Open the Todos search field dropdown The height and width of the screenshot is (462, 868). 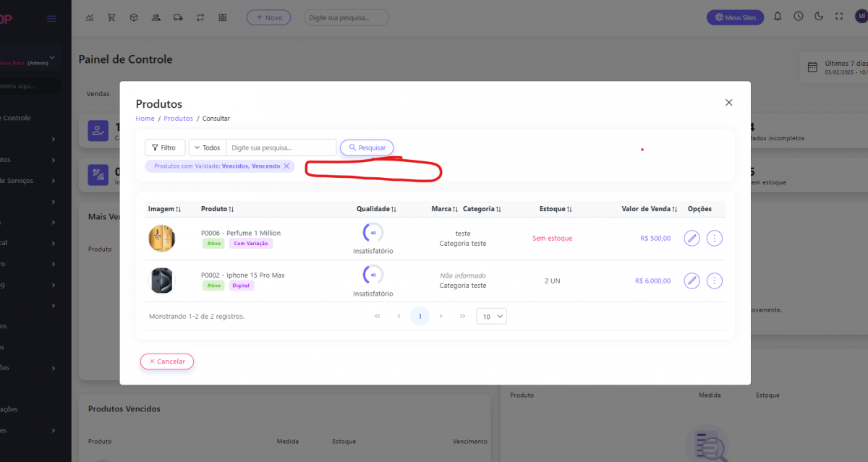click(208, 147)
